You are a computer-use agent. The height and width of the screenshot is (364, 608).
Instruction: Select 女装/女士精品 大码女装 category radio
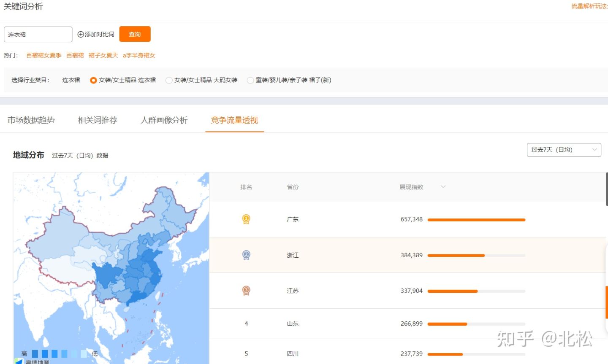[169, 80]
